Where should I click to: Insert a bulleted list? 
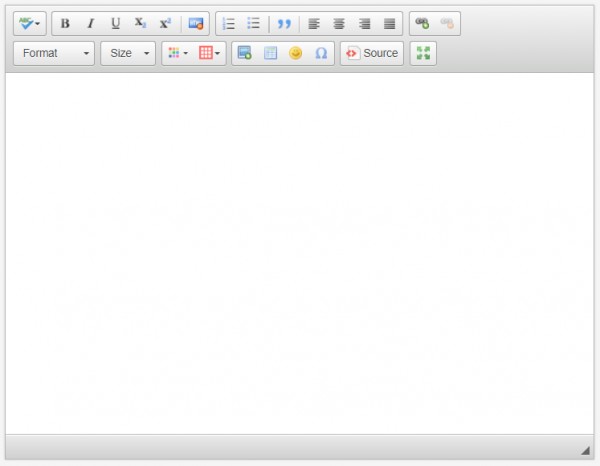(254, 23)
